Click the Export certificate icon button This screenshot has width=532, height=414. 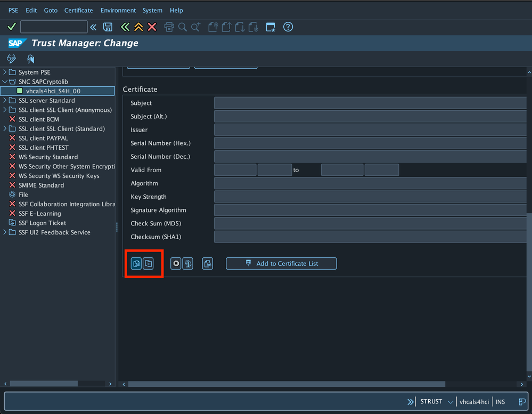(148, 264)
